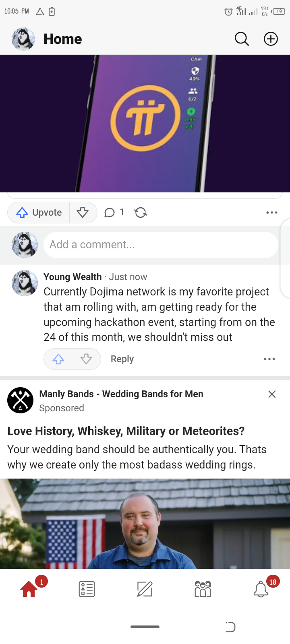
Task: Upvote the Pi network post
Action: pyautogui.click(x=39, y=213)
